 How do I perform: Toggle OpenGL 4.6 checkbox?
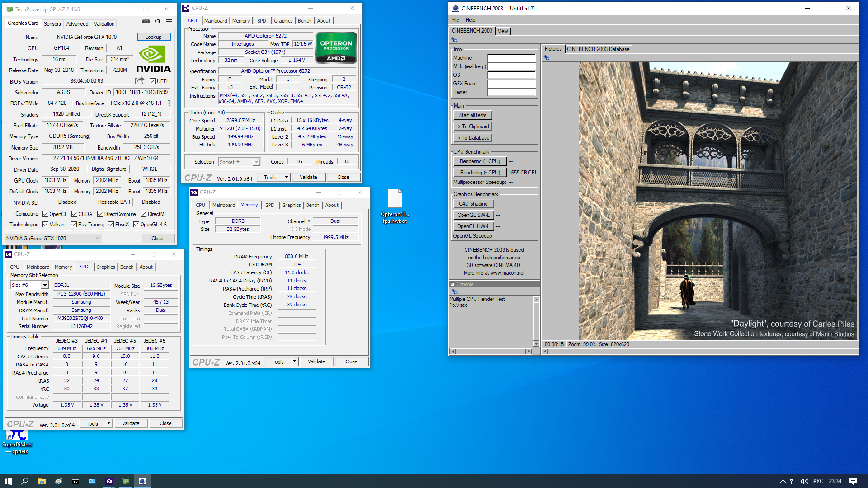136,225
